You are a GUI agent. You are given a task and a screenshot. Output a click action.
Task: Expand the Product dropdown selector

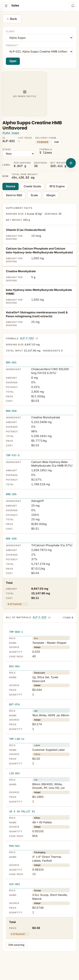pyautogui.click(x=39, y=51)
